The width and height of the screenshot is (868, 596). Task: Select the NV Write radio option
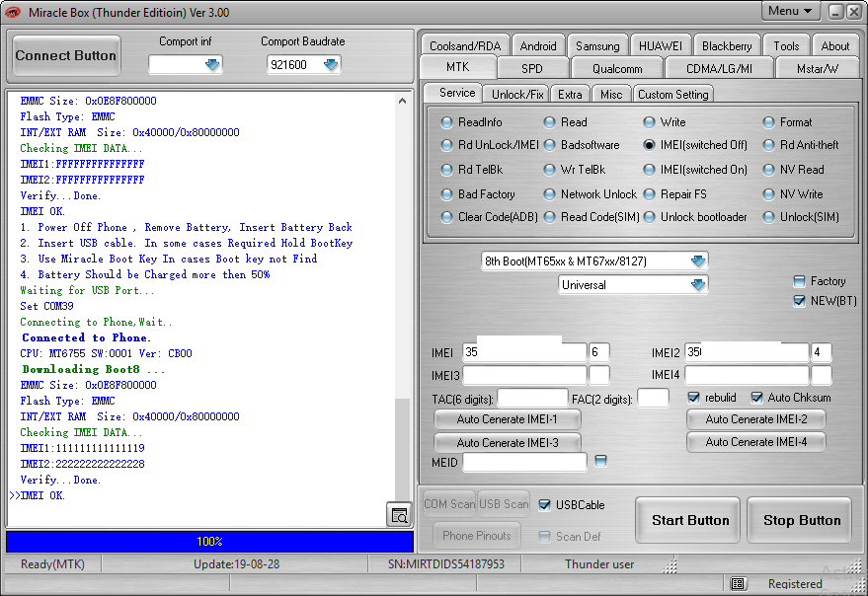click(768, 194)
